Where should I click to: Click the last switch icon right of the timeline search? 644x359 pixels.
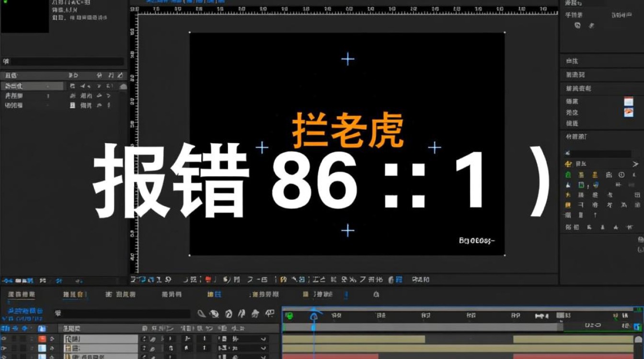270,314
